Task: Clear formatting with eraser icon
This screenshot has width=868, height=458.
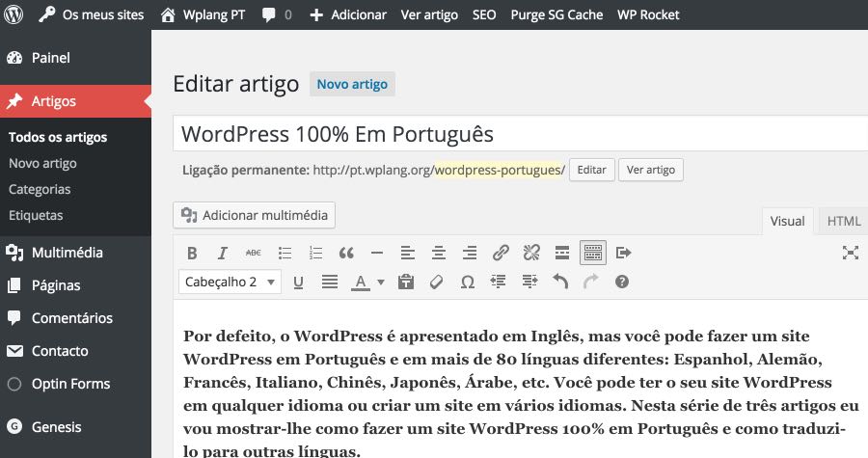Action: coord(436,283)
